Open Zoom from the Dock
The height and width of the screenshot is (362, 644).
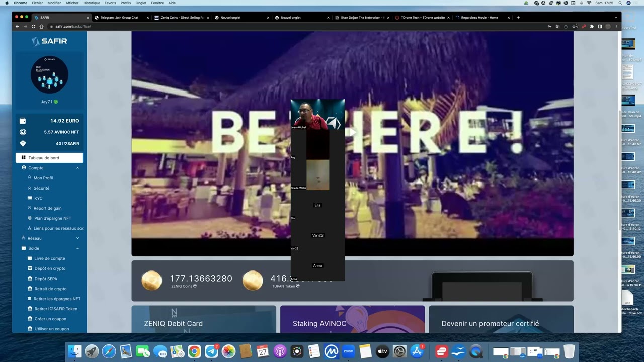click(348, 351)
